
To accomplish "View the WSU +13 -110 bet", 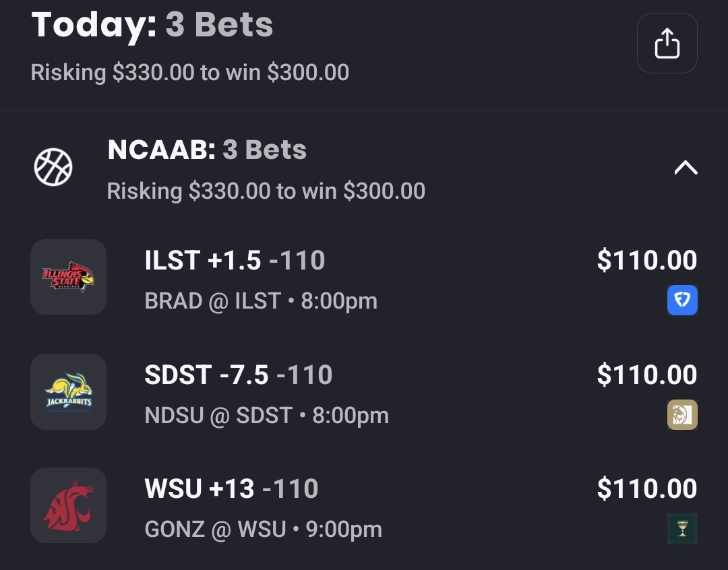I will [x=231, y=489].
